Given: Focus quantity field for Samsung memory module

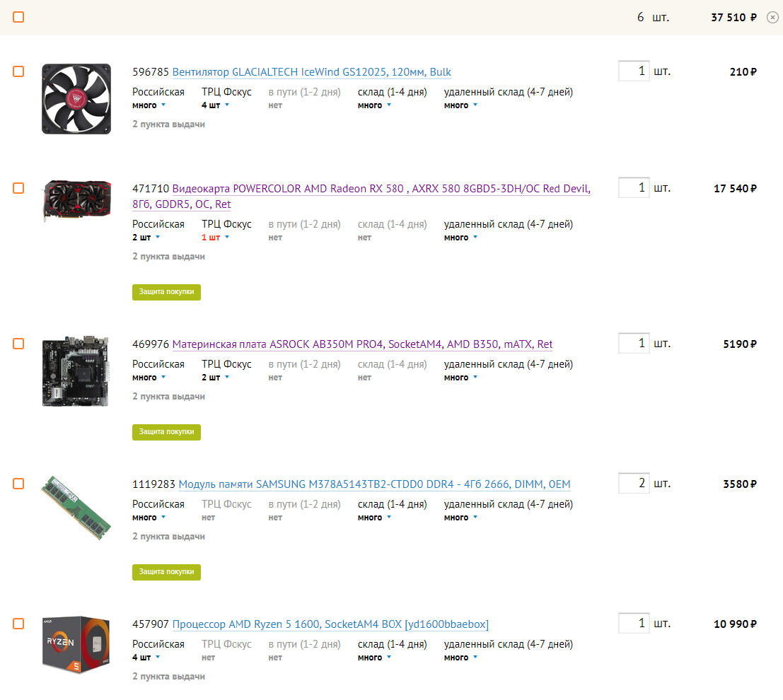Looking at the screenshot, I should 634,484.
